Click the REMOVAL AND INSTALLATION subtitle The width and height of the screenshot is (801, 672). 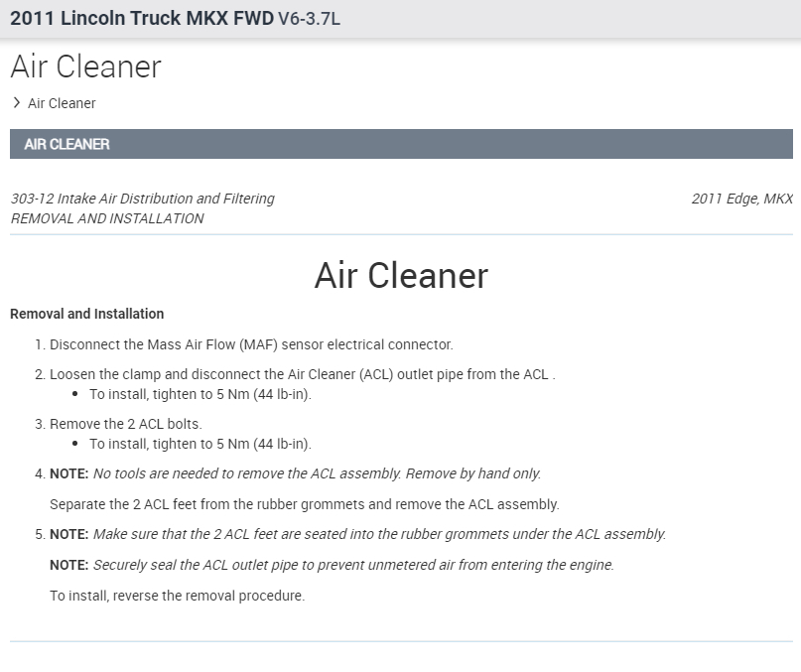point(107,218)
